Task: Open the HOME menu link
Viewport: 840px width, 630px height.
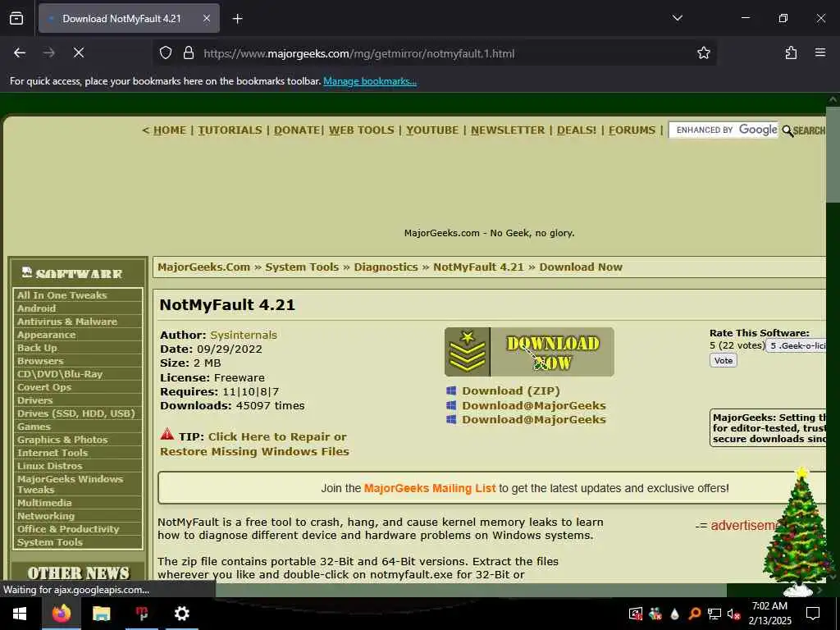Action: coord(169,130)
